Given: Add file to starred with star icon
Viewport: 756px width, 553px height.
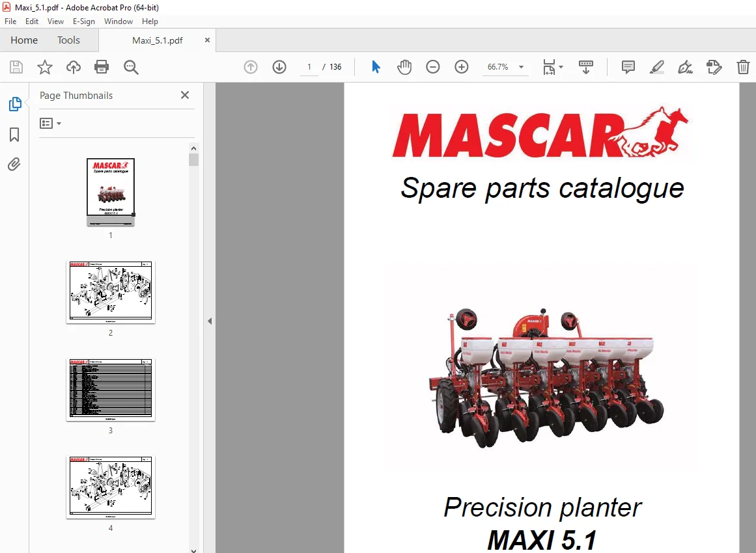Looking at the screenshot, I should click(x=45, y=67).
